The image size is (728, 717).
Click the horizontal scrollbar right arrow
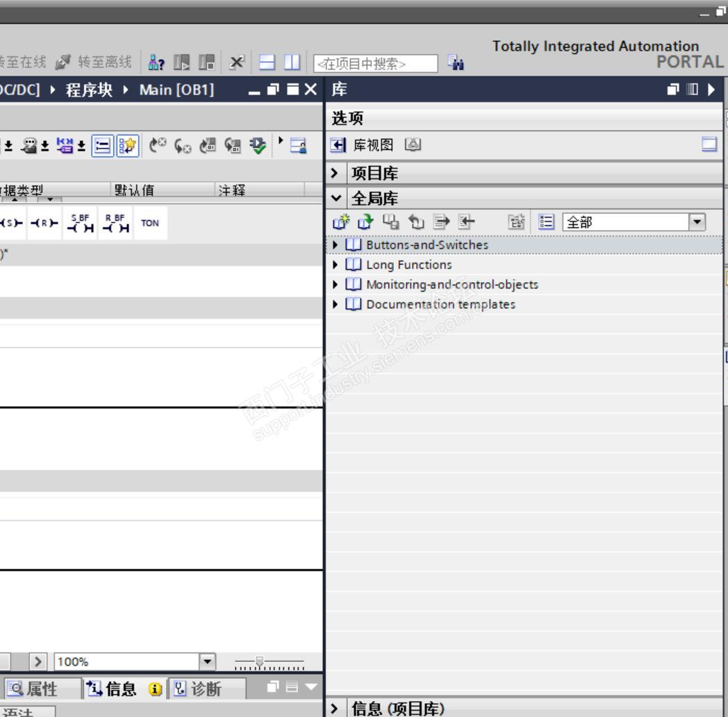(x=38, y=661)
